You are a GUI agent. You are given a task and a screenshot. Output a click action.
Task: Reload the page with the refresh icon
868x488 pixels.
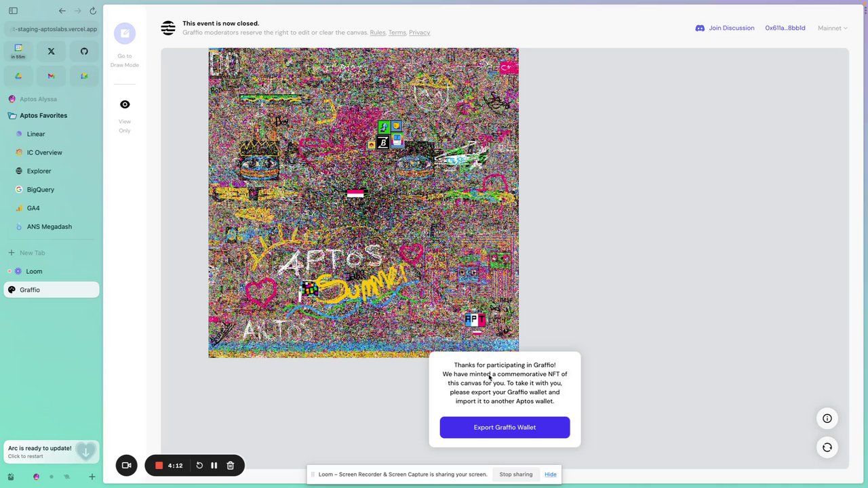pyautogui.click(x=93, y=11)
